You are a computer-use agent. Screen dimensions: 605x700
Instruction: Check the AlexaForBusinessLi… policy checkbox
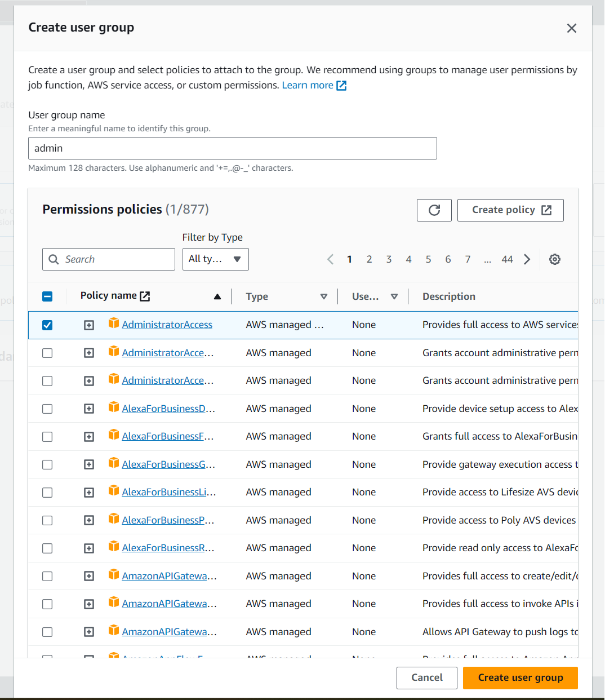coord(47,493)
